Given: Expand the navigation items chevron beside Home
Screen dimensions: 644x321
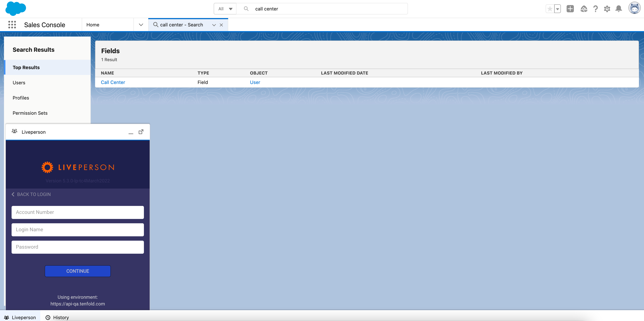Looking at the screenshot, I should point(141,25).
